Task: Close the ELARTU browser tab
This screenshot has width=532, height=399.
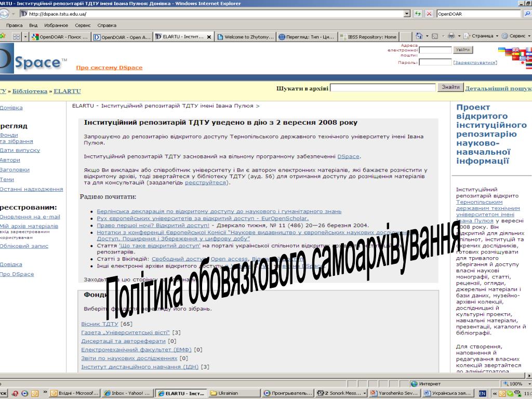Action: click(x=209, y=37)
